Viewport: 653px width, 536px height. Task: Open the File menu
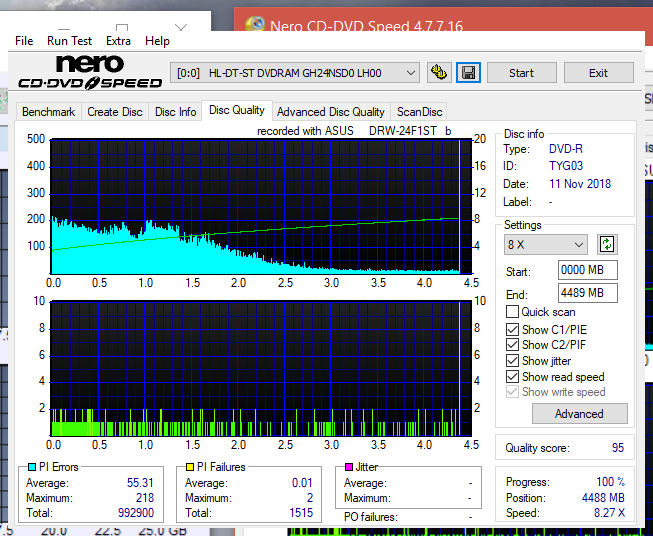pyautogui.click(x=24, y=41)
